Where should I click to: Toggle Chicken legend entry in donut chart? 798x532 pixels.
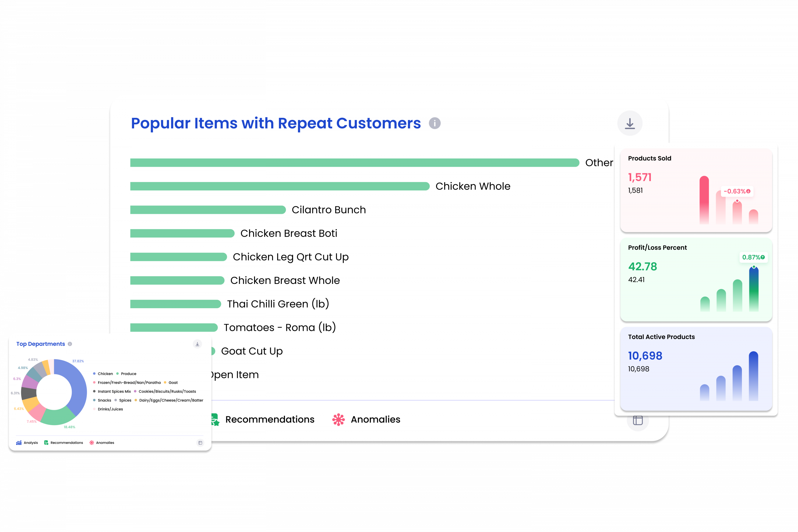coord(105,374)
